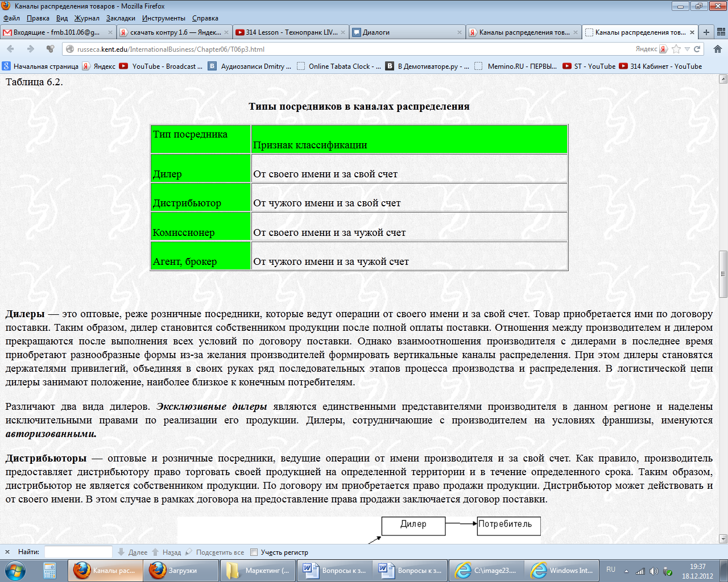Switch to the Диалоги tab

pyautogui.click(x=407, y=32)
